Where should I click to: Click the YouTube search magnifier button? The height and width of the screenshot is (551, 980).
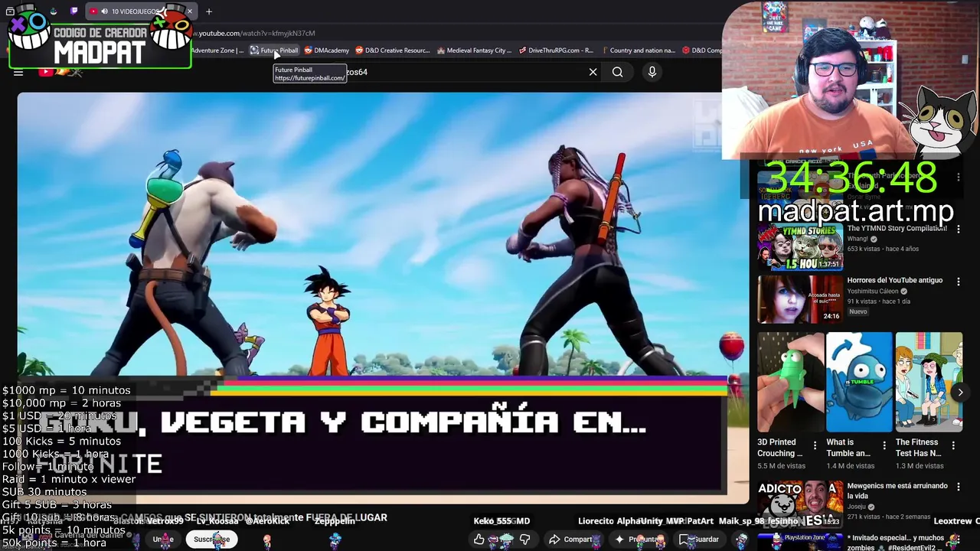[x=617, y=72]
